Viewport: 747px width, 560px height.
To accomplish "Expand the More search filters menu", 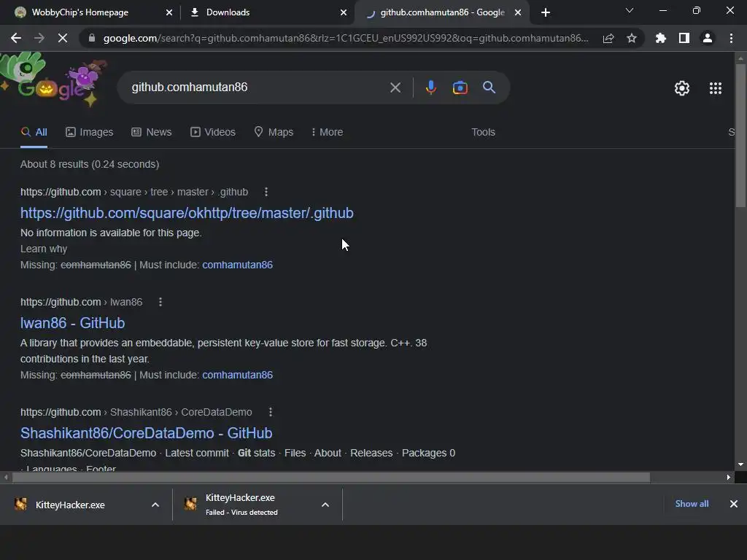I will tap(327, 133).
